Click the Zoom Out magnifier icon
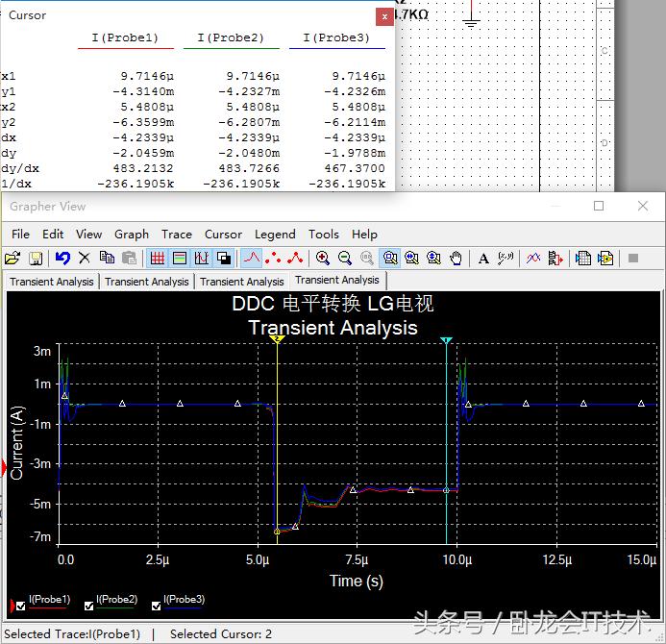 344,258
